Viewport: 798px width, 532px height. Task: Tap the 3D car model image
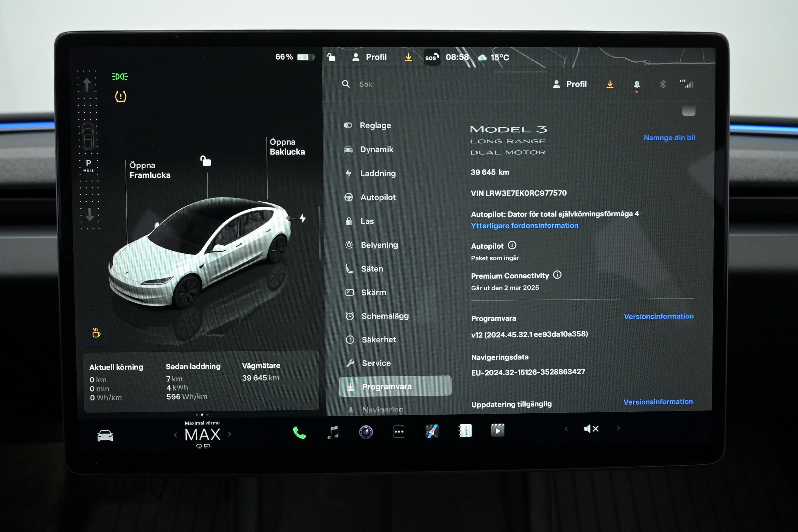[199, 253]
